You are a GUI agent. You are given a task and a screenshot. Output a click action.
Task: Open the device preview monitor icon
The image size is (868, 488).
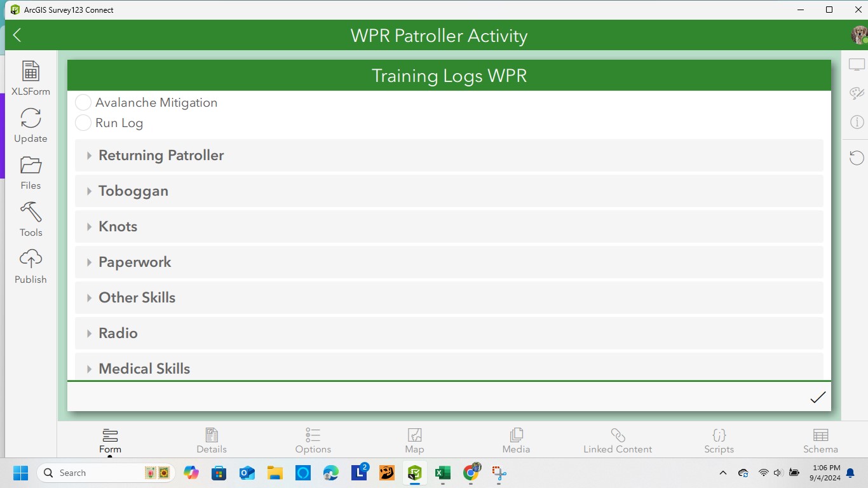857,64
